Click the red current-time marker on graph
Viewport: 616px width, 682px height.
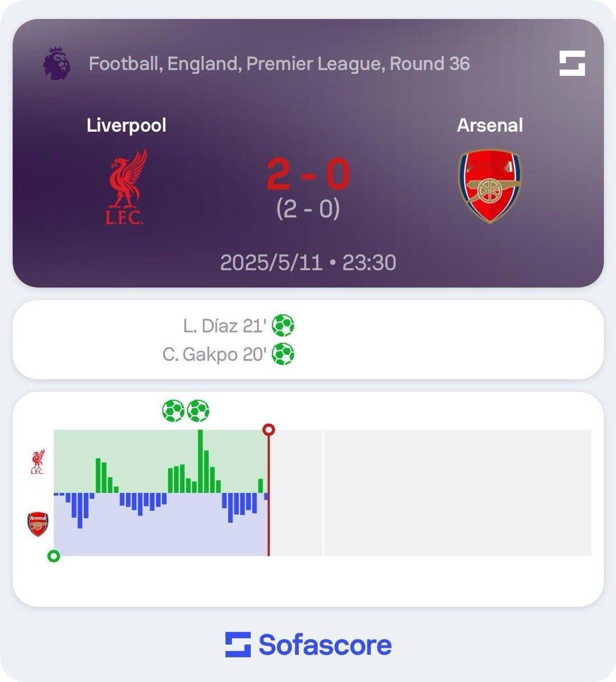[269, 430]
